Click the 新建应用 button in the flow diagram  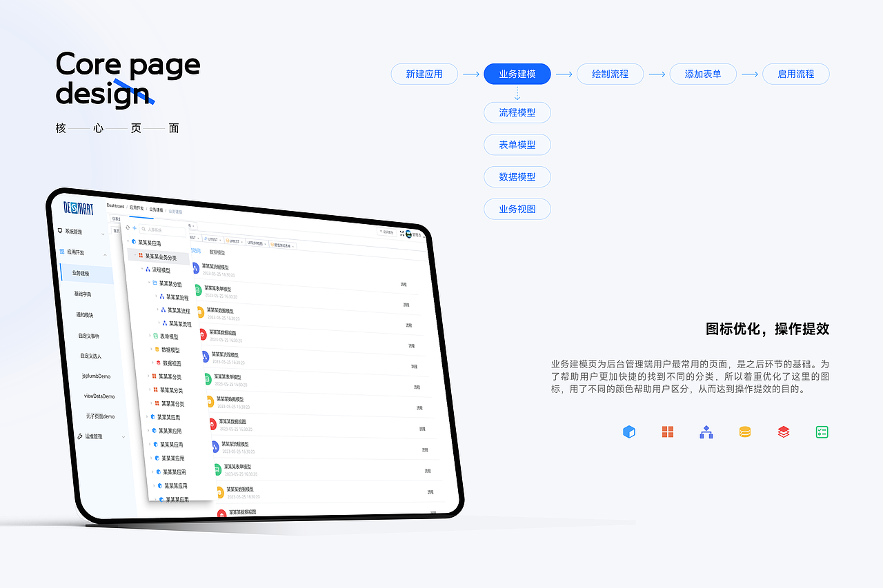click(424, 74)
